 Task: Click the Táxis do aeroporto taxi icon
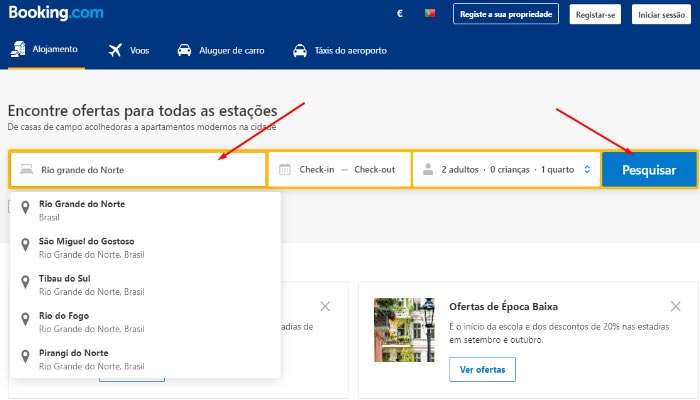300,50
